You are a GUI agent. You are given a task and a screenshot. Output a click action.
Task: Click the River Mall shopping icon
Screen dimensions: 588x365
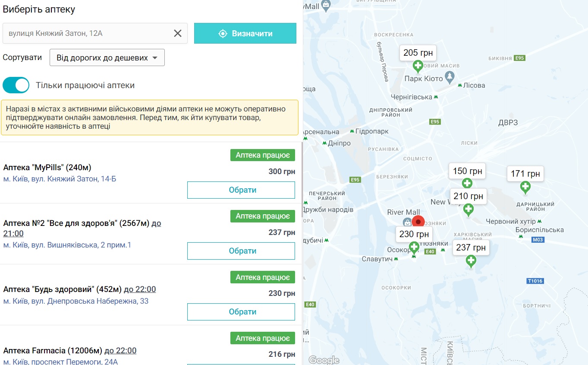coord(407,222)
